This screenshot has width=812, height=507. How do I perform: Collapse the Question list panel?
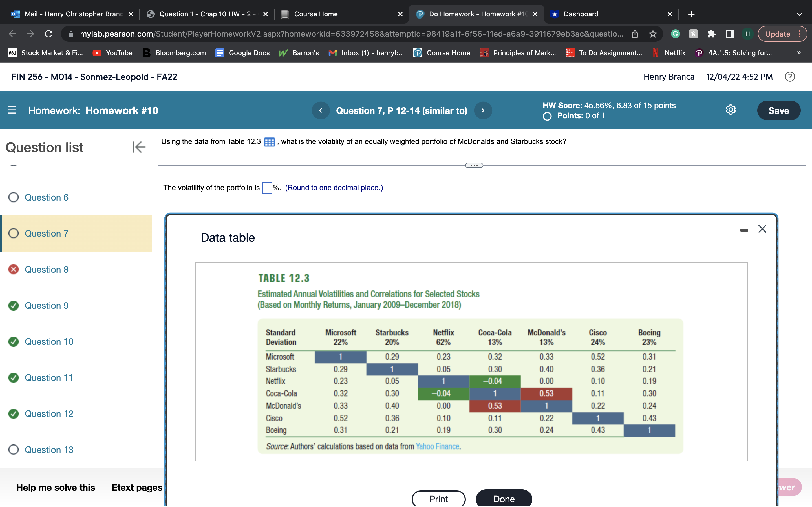pyautogui.click(x=139, y=147)
